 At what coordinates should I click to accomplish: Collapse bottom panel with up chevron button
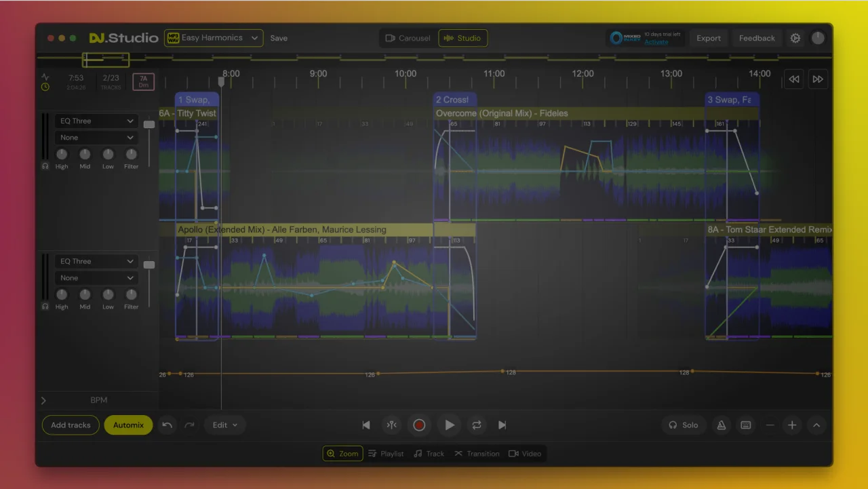[816, 425]
